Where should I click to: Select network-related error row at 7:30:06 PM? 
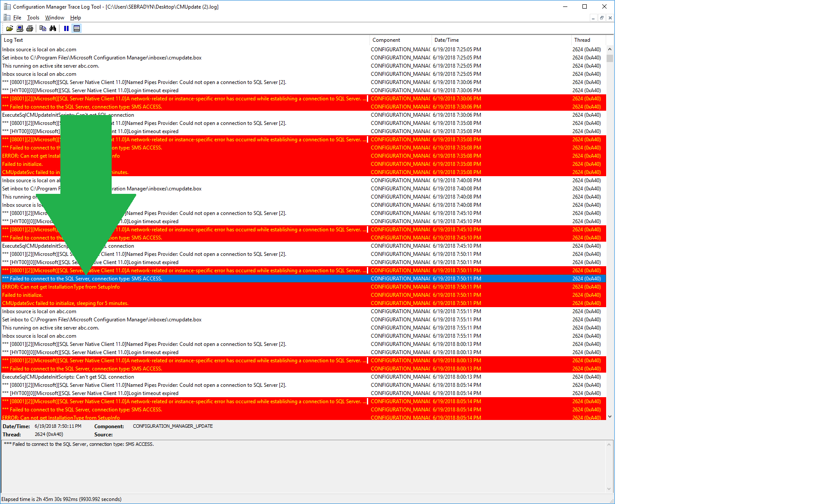[304, 99]
